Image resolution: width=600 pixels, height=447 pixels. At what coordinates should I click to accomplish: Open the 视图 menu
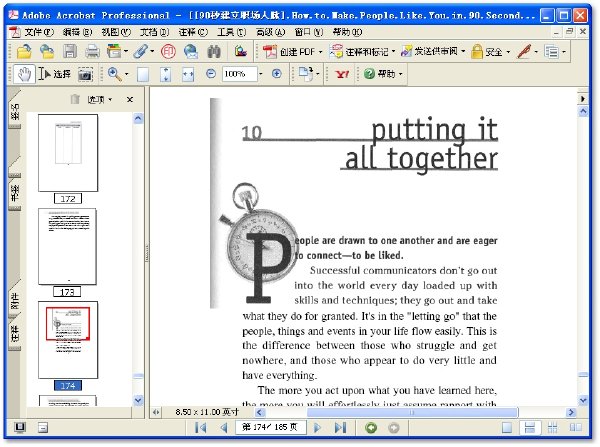click(x=116, y=32)
